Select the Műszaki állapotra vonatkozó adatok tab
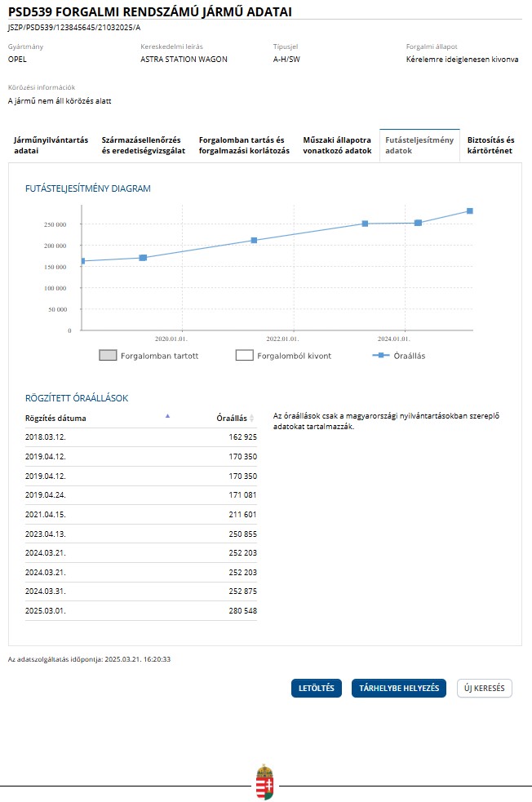 click(337, 145)
